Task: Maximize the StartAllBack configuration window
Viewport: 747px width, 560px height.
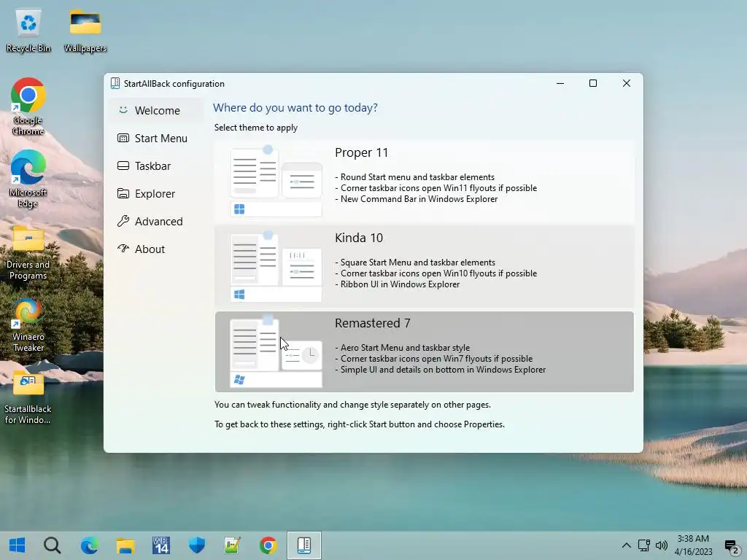Action: [593, 83]
